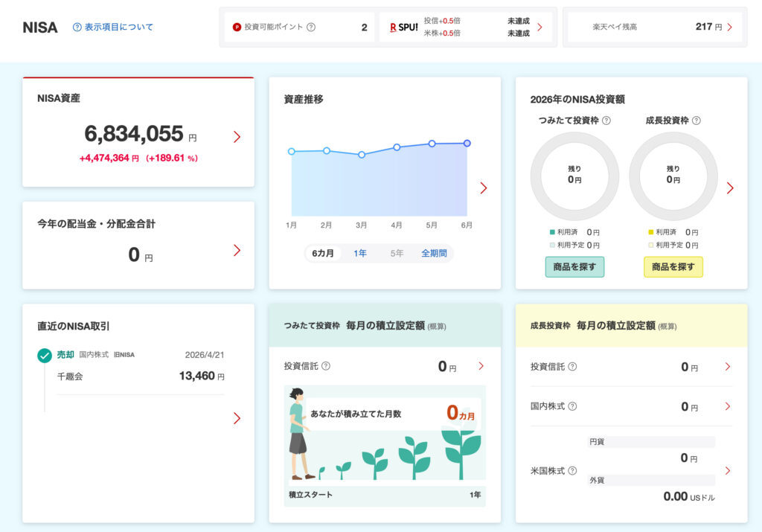Click the 6月 chart data point
The image size is (762, 532).
pos(467,143)
